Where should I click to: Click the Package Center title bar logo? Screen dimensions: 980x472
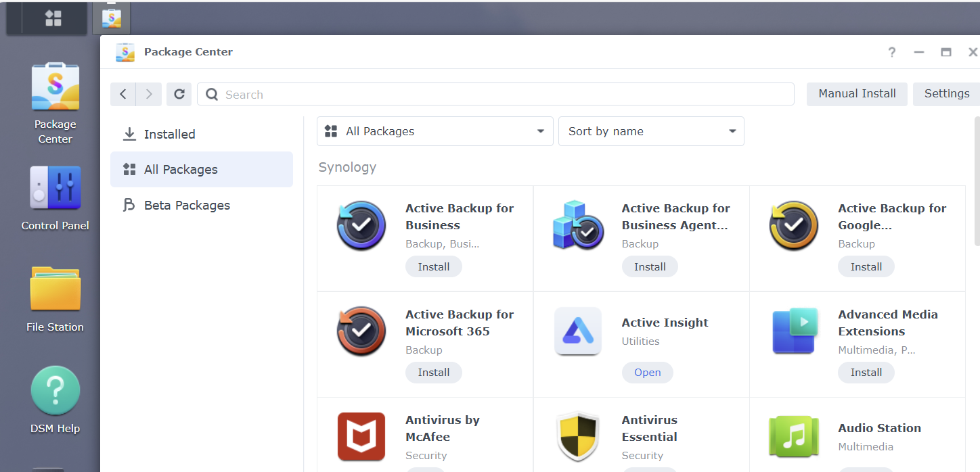coord(125,52)
